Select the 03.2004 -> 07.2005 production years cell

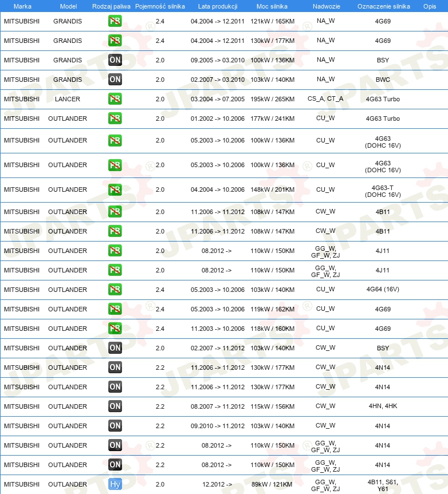[x=218, y=99]
